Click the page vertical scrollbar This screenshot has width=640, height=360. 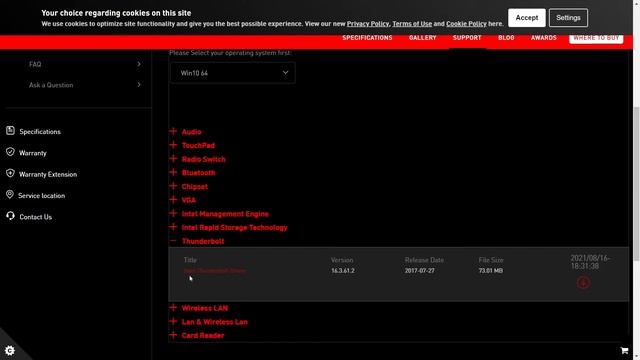[636, 184]
